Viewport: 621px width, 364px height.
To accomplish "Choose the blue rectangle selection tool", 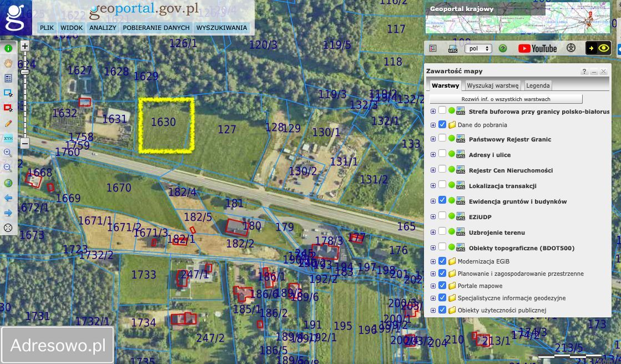I will (8, 93).
